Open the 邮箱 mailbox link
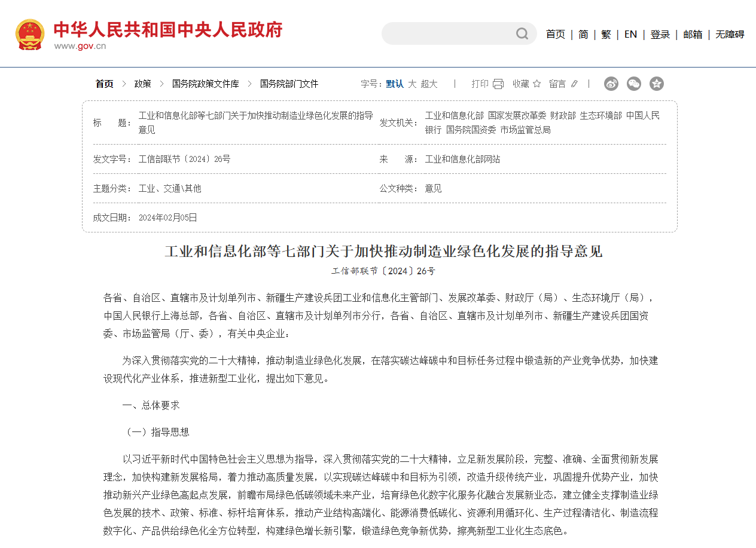This screenshot has width=756, height=548. tap(693, 34)
